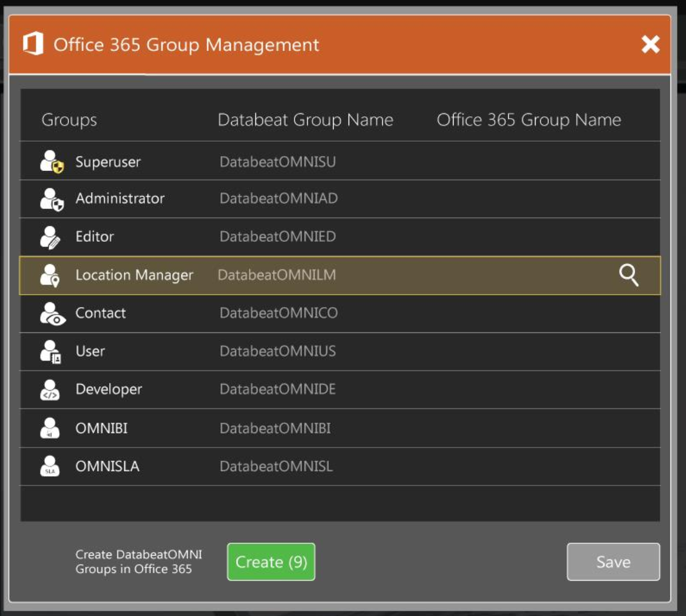
Task: Click DatabeatOMNIED group name cell
Action: [278, 237]
